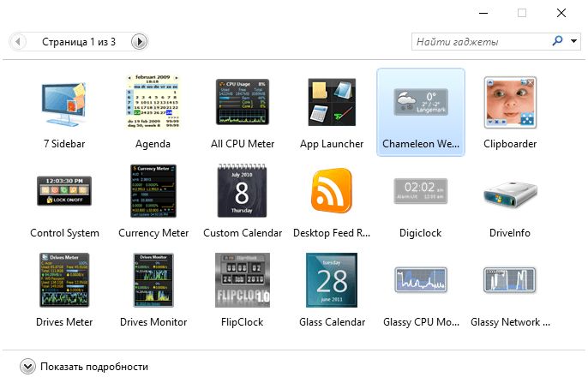Expand the Показать подробности details section
The width and height of the screenshot is (588, 389).
(27, 367)
